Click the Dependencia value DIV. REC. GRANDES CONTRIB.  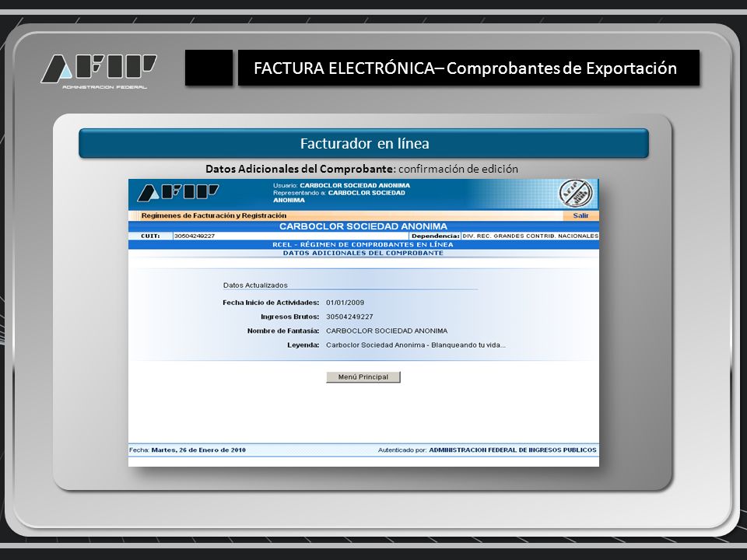pyautogui.click(x=530, y=236)
